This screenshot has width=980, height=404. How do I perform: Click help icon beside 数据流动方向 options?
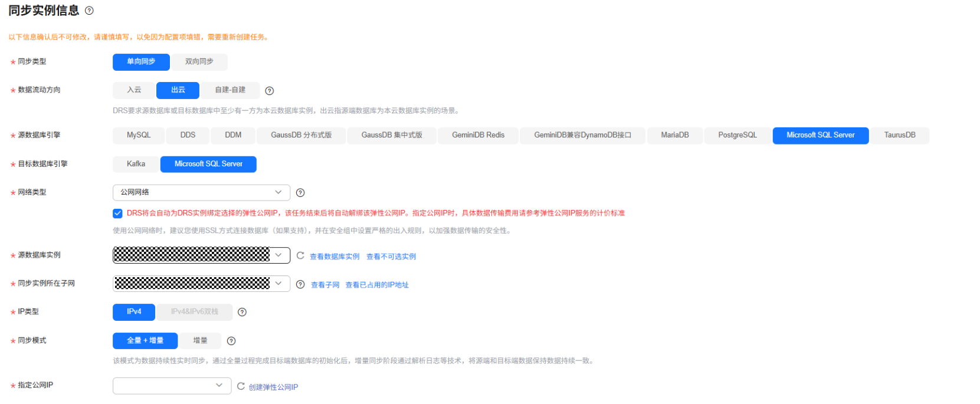point(270,91)
